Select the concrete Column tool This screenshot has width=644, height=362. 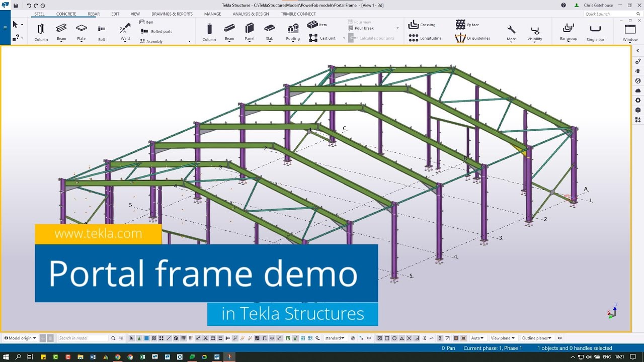tap(209, 32)
